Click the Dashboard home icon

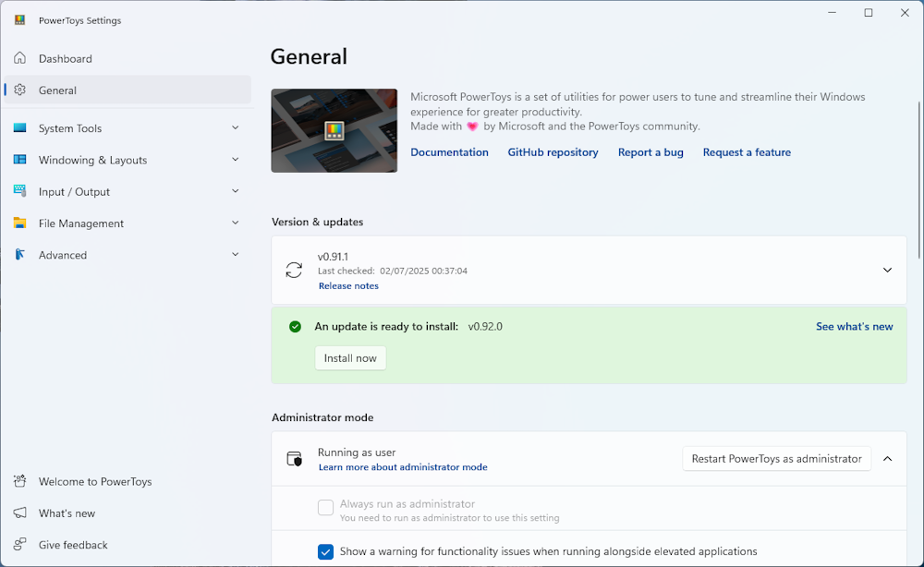pos(20,57)
